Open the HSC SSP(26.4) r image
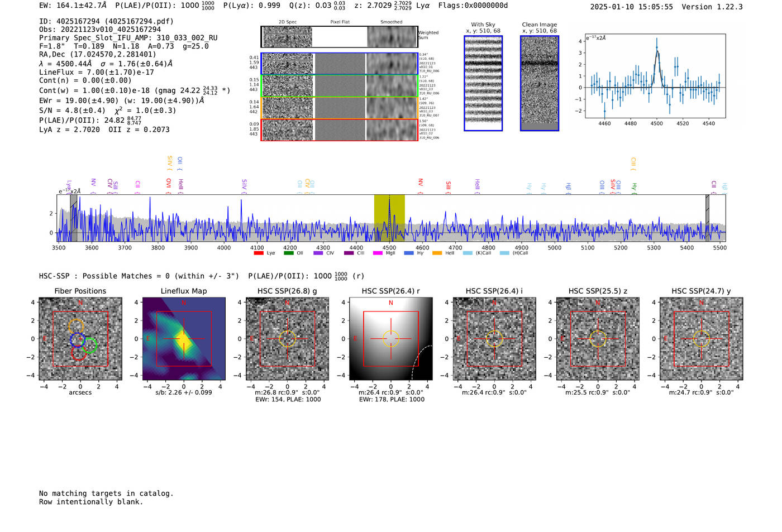Image resolution: width=782 pixels, height=532 pixels. click(391, 339)
